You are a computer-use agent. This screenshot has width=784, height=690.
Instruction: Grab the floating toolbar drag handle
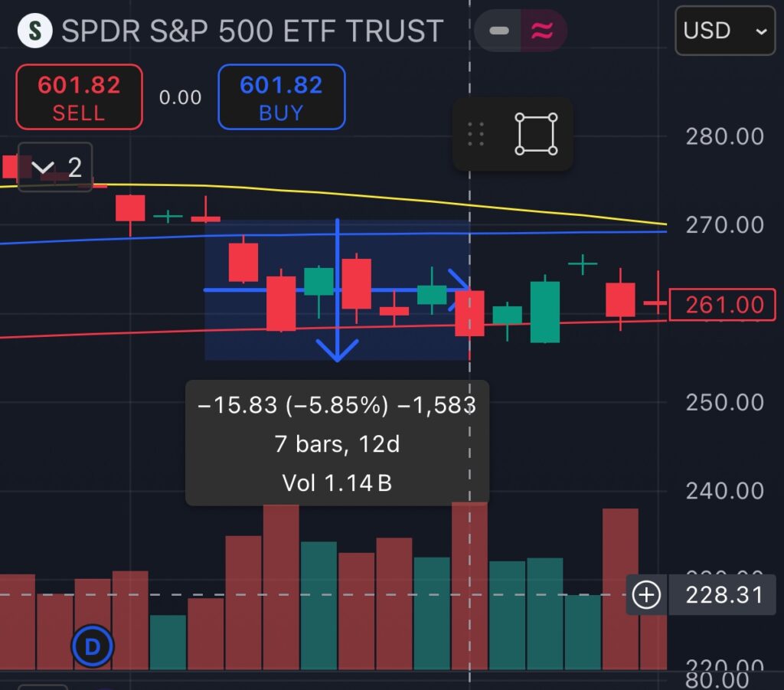pos(475,134)
